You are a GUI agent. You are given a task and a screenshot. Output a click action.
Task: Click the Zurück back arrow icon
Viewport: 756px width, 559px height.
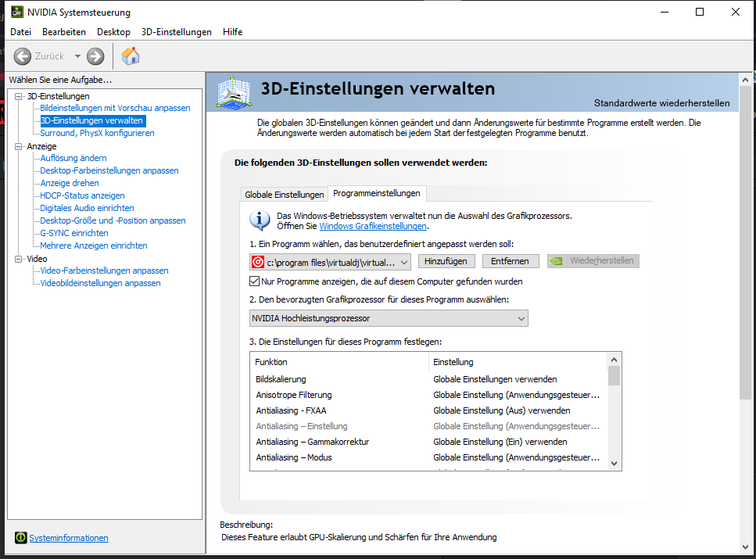tap(23, 56)
